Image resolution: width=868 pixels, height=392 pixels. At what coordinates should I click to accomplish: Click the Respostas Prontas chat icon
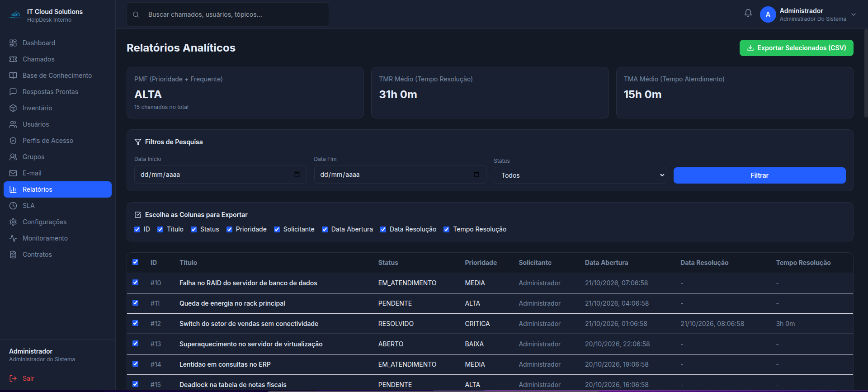coord(13,92)
